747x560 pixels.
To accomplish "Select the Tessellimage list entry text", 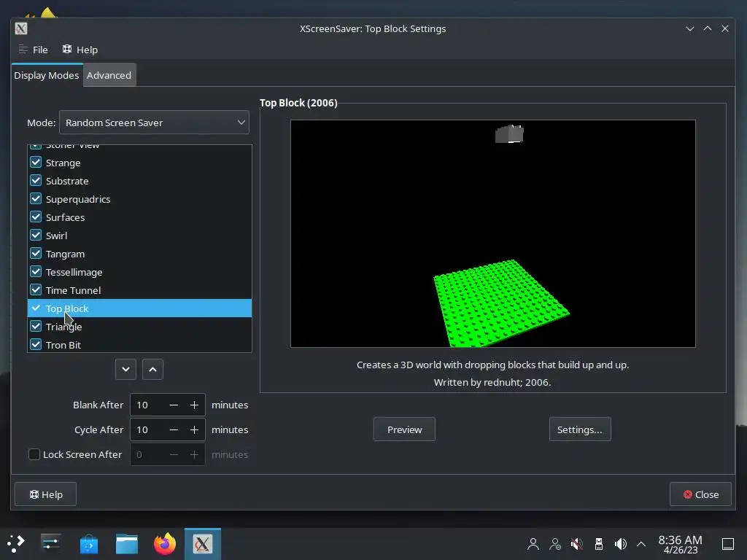I will [74, 272].
